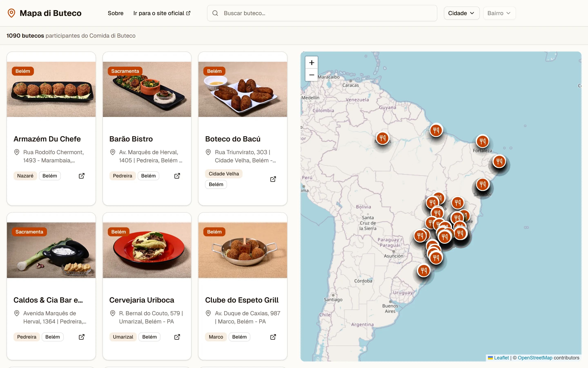Click the map marker at Salvador
588x368 pixels.
(483, 184)
